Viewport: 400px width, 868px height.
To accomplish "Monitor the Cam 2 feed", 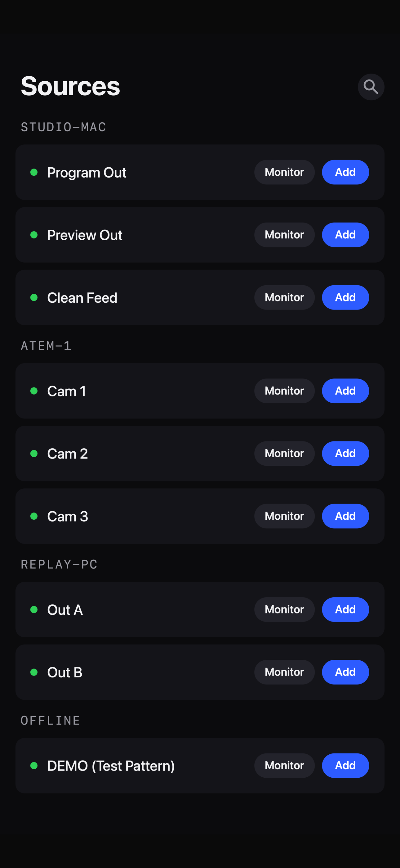I will pyautogui.click(x=284, y=453).
